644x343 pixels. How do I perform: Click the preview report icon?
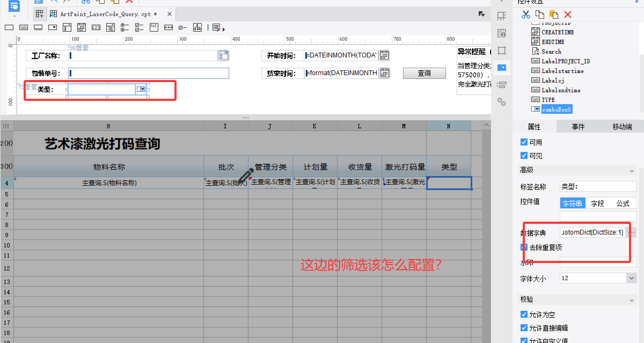tap(14, 6)
